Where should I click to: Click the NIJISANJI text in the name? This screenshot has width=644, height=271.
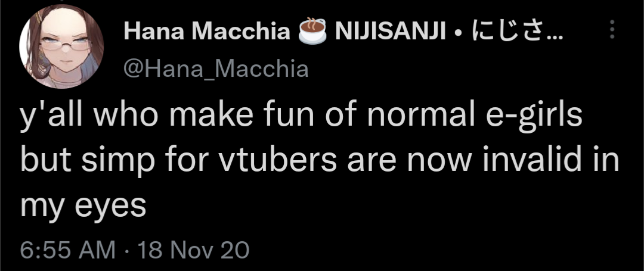(x=391, y=32)
